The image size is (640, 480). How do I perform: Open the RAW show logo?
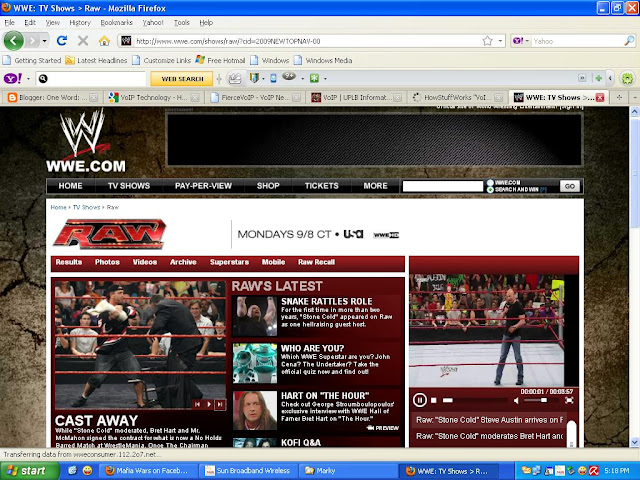tap(109, 233)
